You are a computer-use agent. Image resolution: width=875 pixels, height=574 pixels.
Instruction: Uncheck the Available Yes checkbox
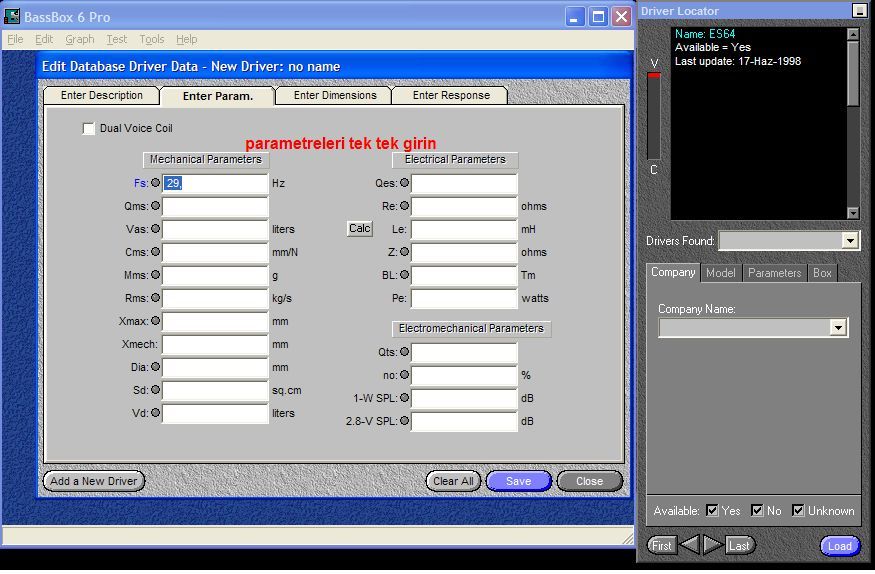point(712,510)
